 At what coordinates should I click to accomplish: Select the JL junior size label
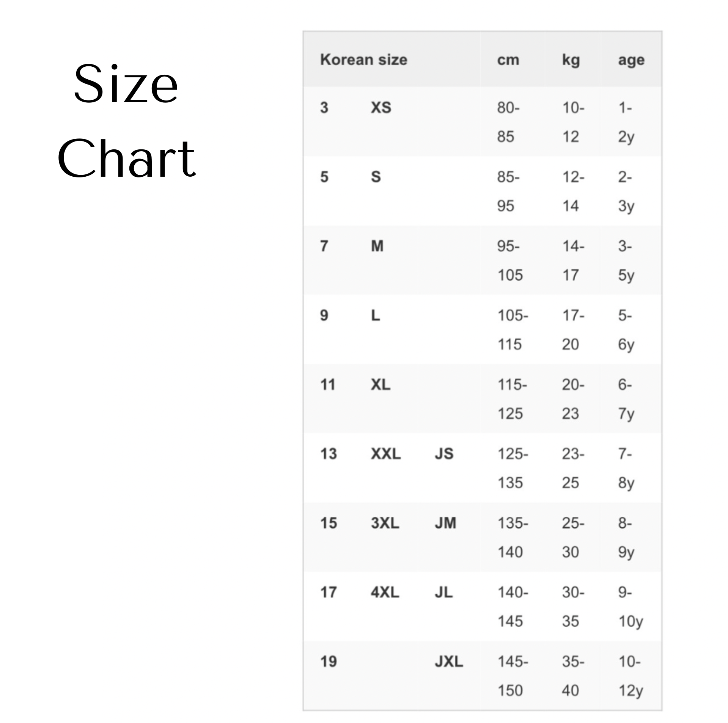(444, 592)
